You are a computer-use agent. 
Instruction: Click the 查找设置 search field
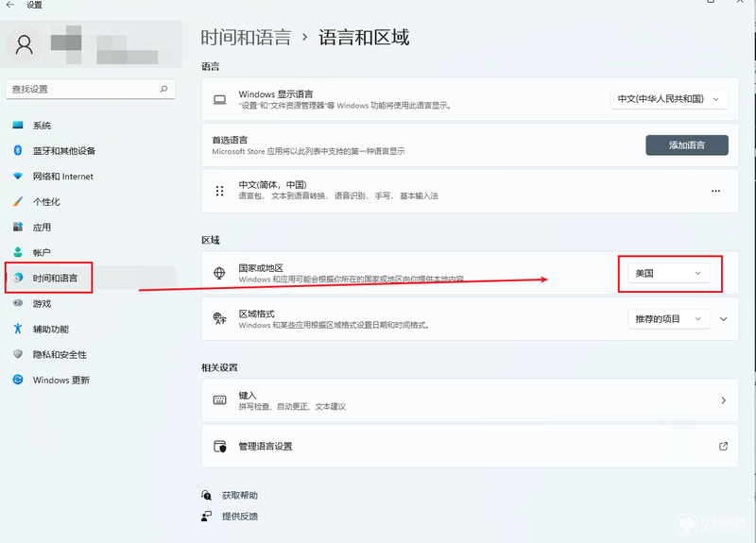coord(90,89)
